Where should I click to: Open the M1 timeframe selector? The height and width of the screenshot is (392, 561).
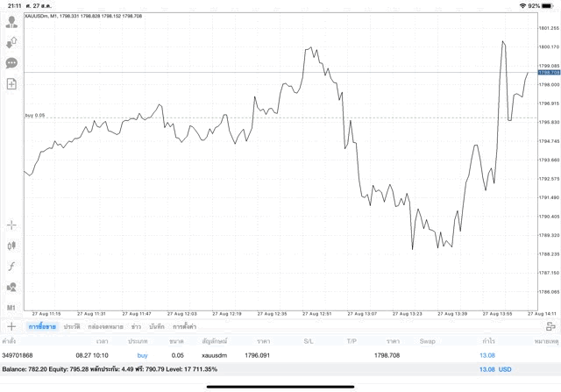(11, 308)
